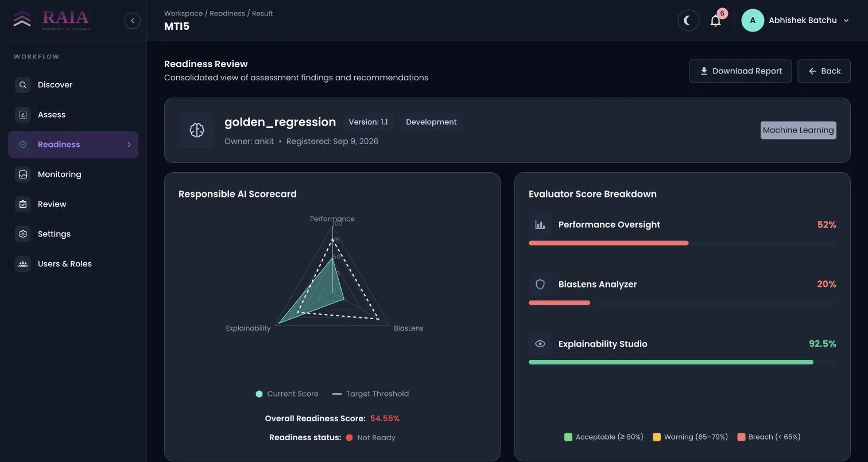Image resolution: width=868 pixels, height=462 pixels.
Task: Click the 54.55% overall readiness score
Action: (x=385, y=419)
